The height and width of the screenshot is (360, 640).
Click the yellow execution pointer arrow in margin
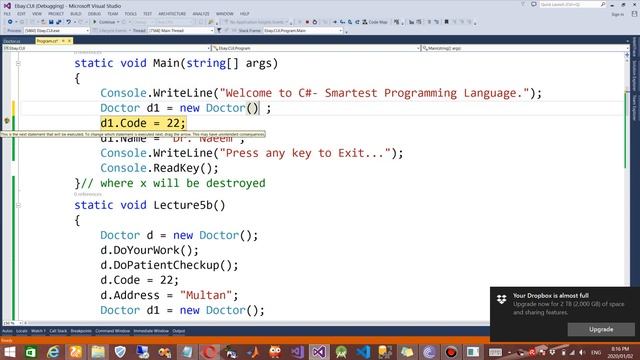7,121
